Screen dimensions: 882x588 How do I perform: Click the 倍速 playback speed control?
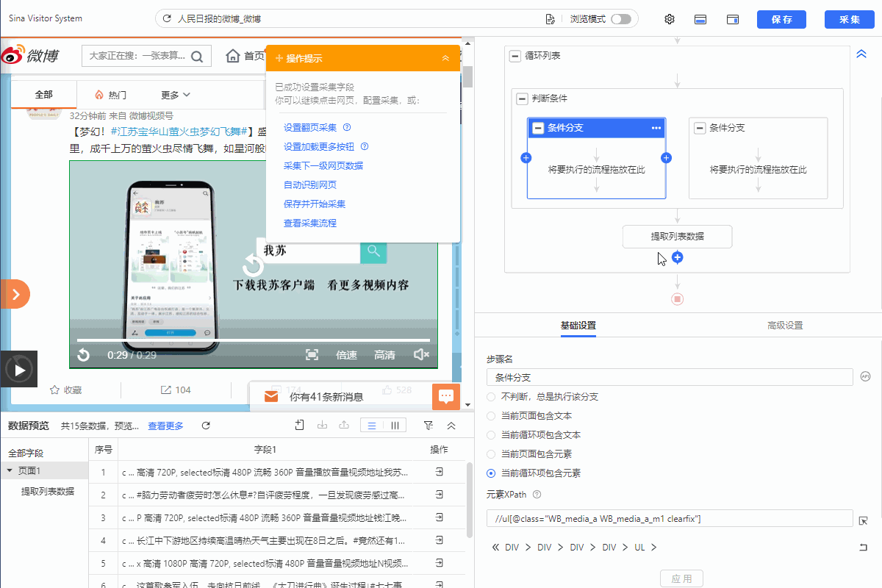346,355
